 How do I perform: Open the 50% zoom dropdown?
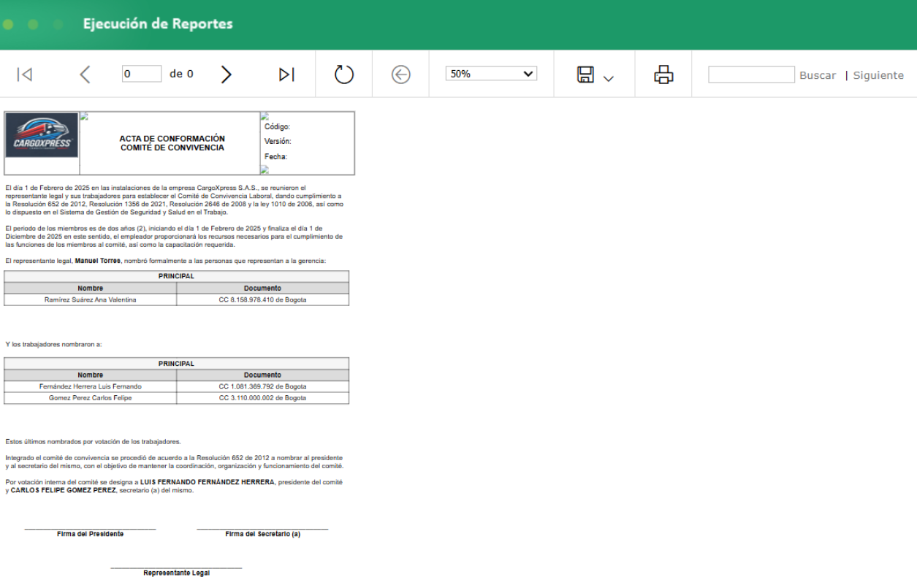(491, 74)
